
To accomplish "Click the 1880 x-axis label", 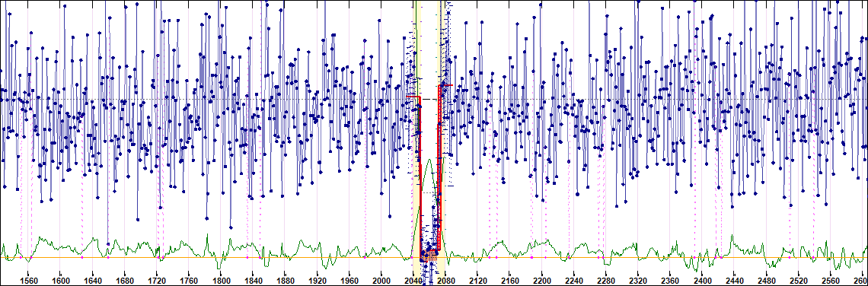I will (285, 280).
